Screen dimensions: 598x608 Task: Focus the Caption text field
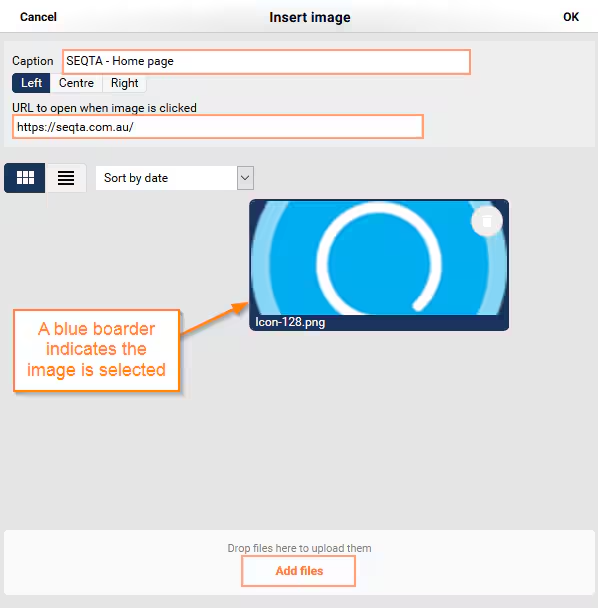coord(266,62)
